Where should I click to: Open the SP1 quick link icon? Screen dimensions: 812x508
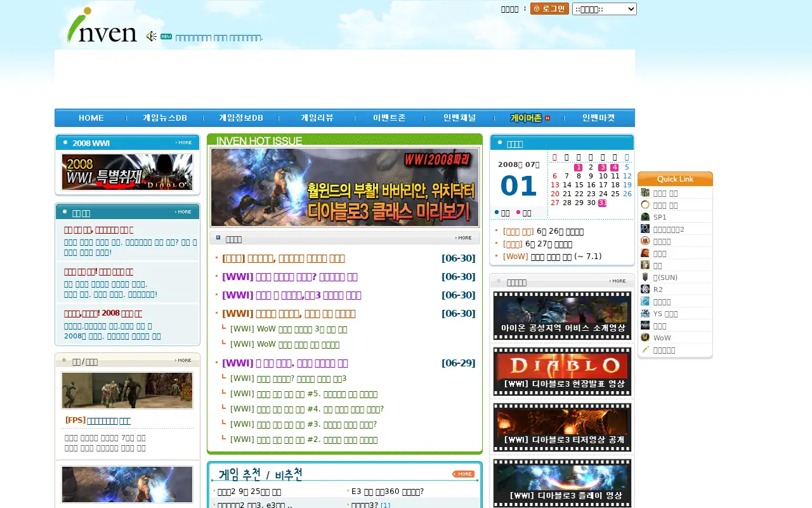coord(645,217)
